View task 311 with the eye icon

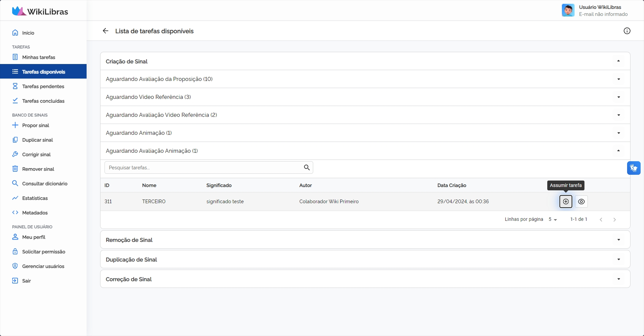click(x=581, y=202)
